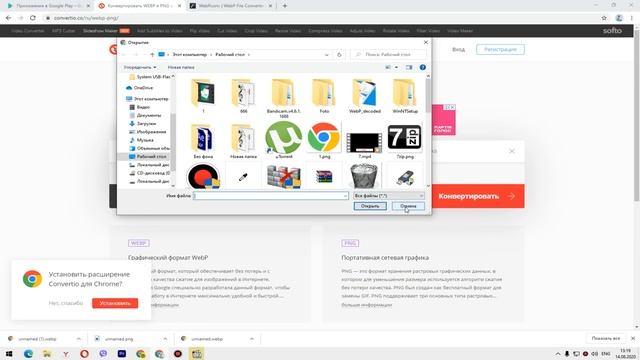Change view mode icon in file dialog
This screenshot has width=640, height=360.
[x=388, y=67]
